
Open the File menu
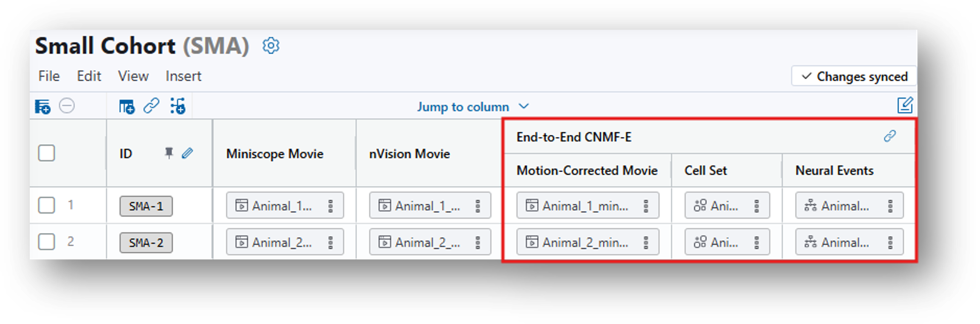pos(49,76)
